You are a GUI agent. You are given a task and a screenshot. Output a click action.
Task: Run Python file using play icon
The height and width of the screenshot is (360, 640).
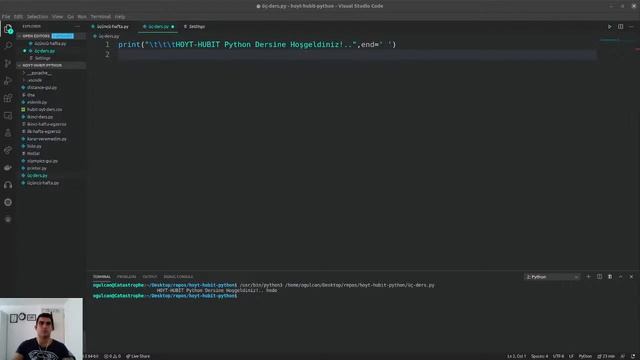609,27
